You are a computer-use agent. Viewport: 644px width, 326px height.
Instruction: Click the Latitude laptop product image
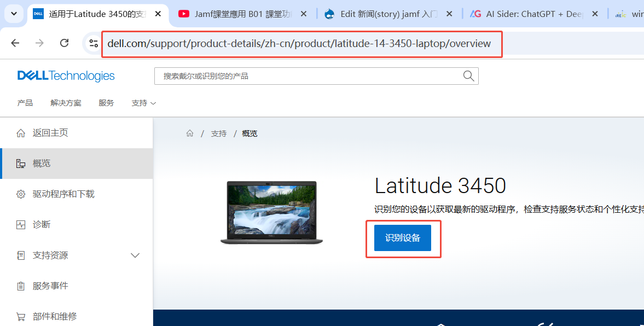271,213
